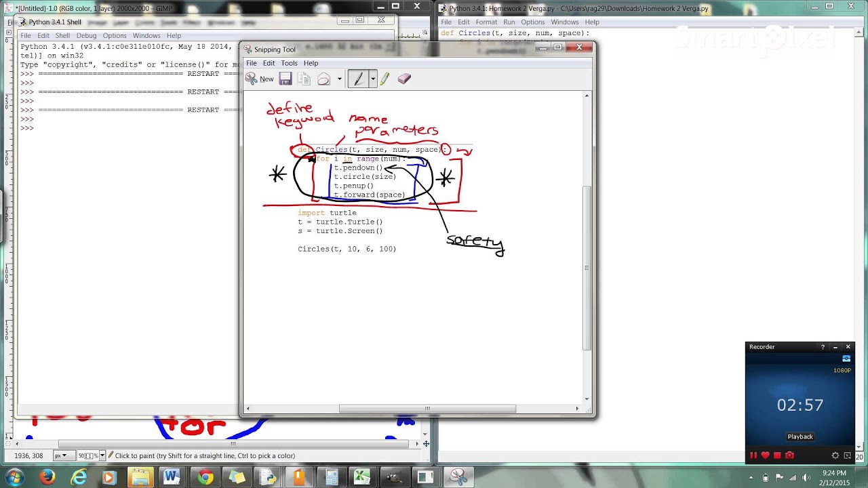Click volume speaker tray icon
The height and width of the screenshot is (488, 868).
point(806,478)
